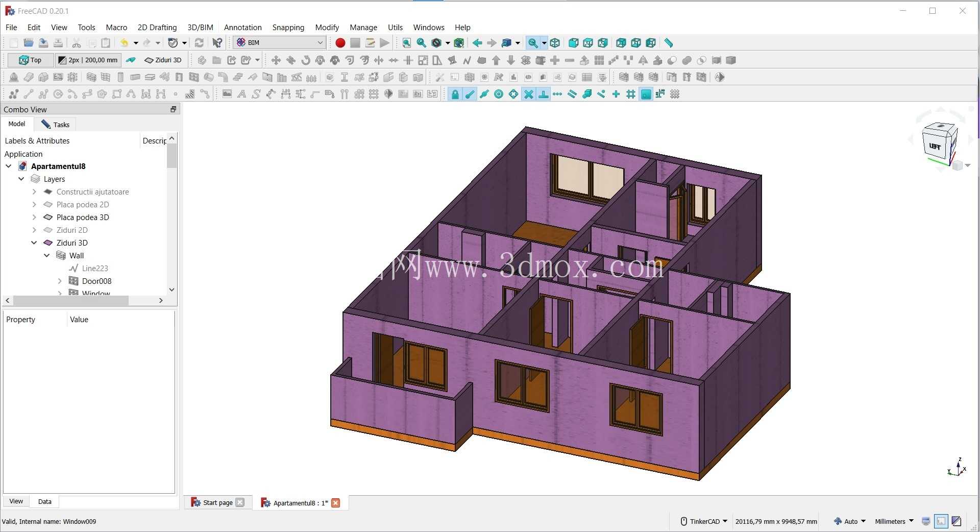The image size is (980, 532).
Task: Switch to the Tasks tab
Action: [55, 125]
